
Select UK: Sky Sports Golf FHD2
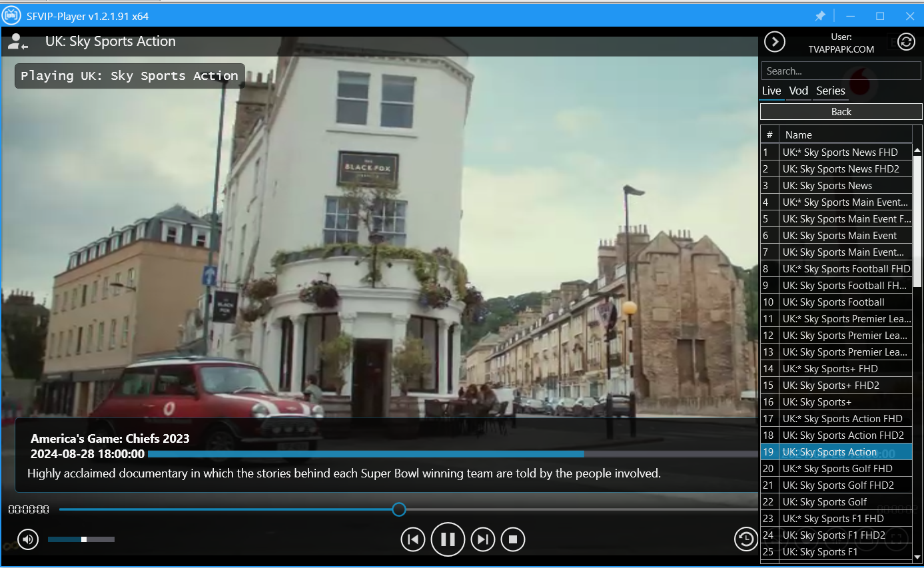[x=836, y=485]
